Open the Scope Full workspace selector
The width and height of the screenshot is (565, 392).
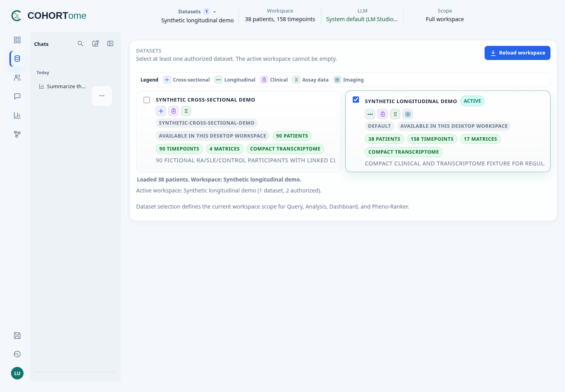445,15
